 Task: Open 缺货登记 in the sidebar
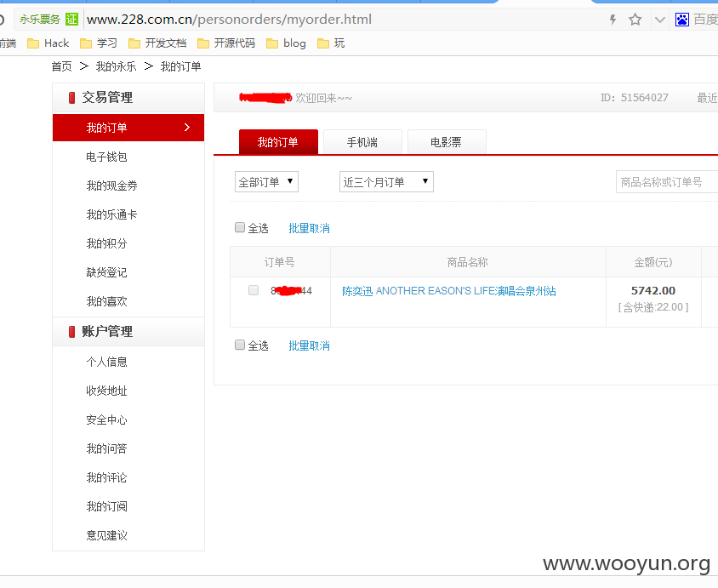point(106,272)
